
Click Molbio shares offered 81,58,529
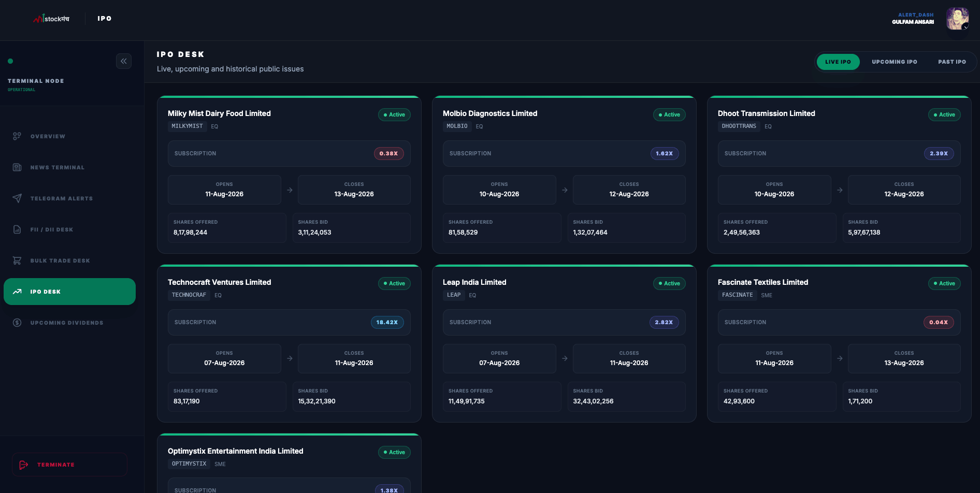tap(463, 233)
